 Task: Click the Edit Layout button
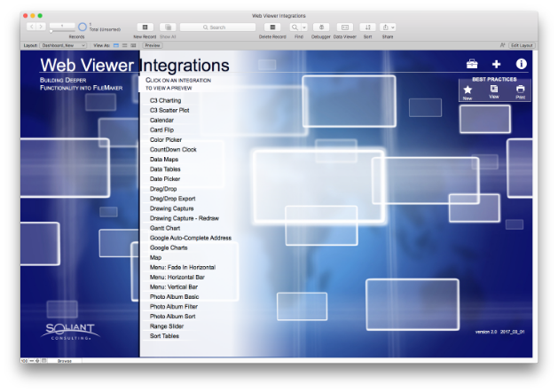(521, 44)
